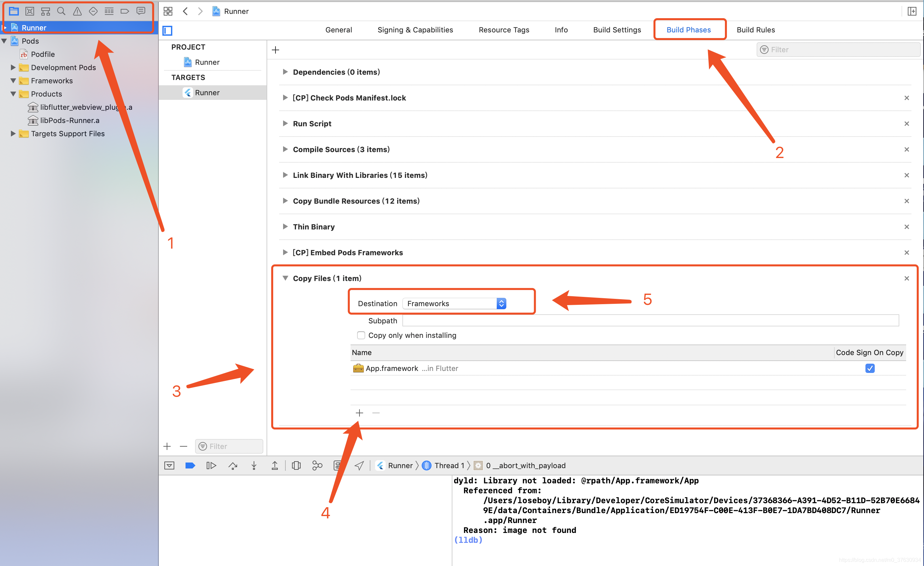This screenshot has width=924, height=566.
Task: Click the Step into debug icon
Action: pyautogui.click(x=254, y=465)
